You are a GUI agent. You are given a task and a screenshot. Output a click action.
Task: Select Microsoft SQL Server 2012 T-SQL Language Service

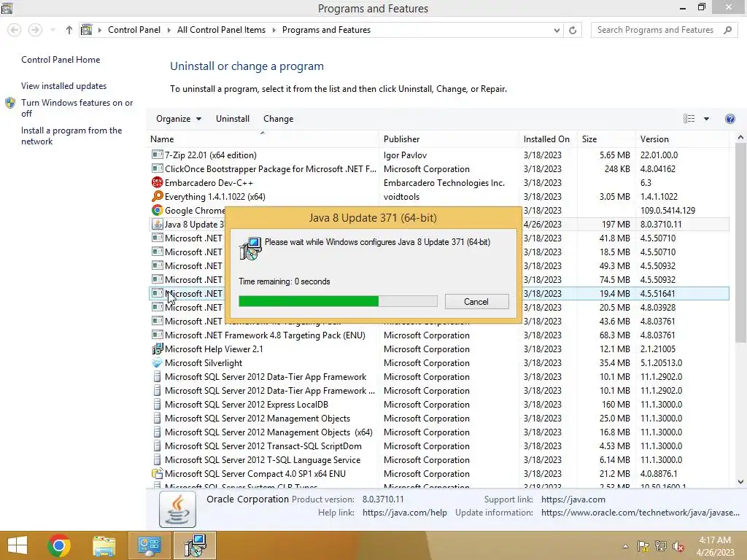438,459
